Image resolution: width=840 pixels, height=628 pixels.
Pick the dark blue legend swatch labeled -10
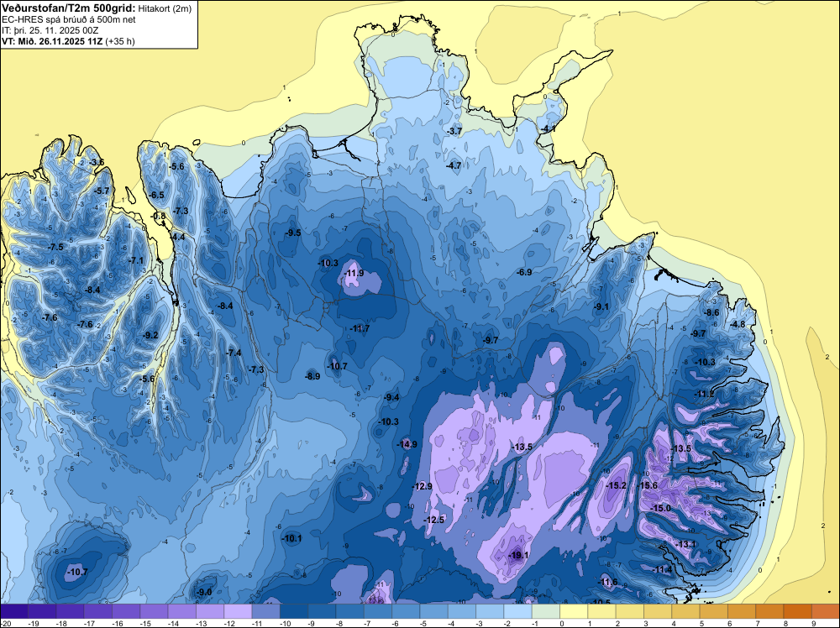coord(294,611)
